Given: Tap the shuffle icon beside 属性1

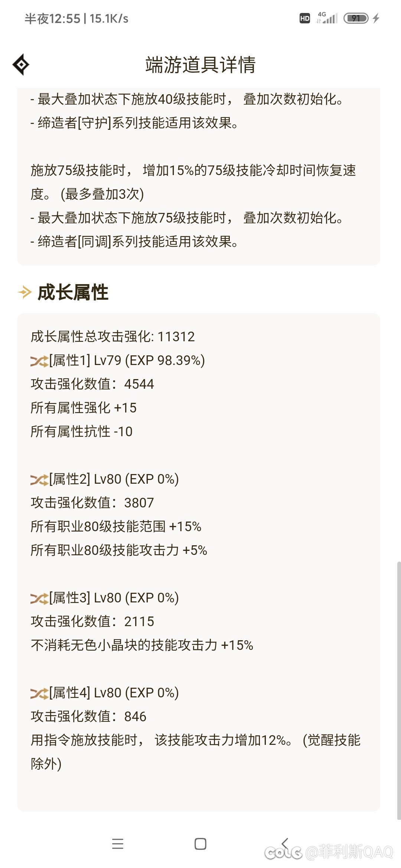Looking at the screenshot, I should 39,361.
